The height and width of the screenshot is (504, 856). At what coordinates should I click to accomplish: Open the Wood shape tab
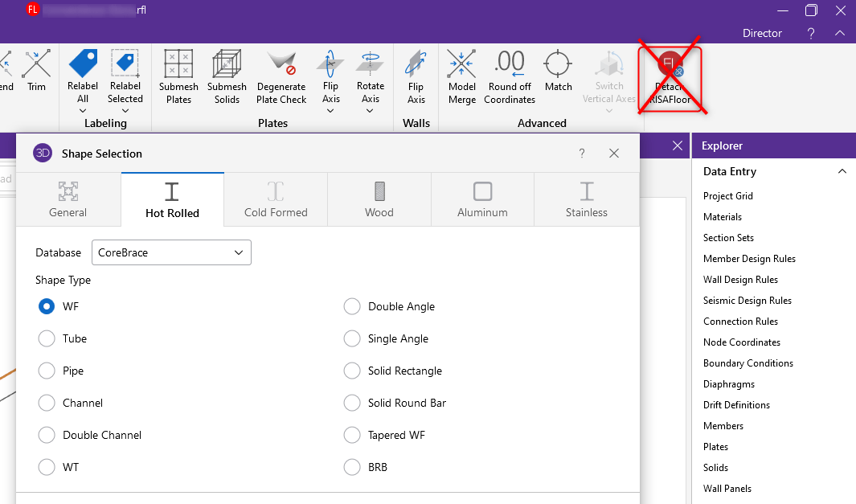(x=379, y=199)
